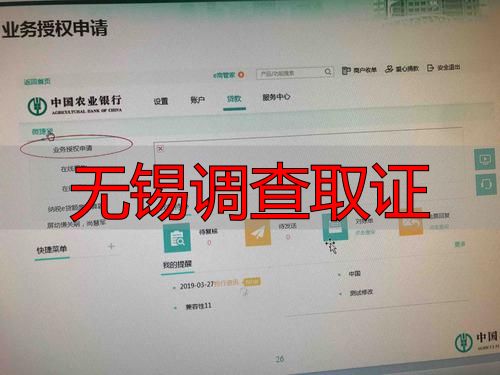Close the popup with the X icon
Image resolution: width=500 pixels, height=375 pixels.
(160, 149)
